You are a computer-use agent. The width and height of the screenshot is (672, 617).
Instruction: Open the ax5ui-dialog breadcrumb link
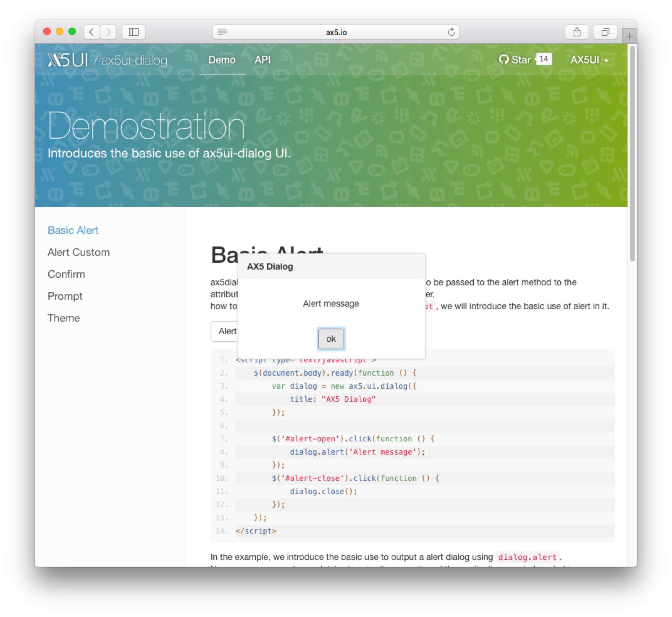point(134,60)
